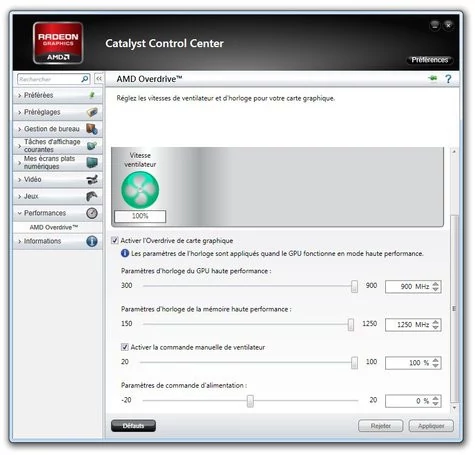Collapse the sidebar with the double-arrow button
This screenshot has height=455, width=475.
(99, 79)
